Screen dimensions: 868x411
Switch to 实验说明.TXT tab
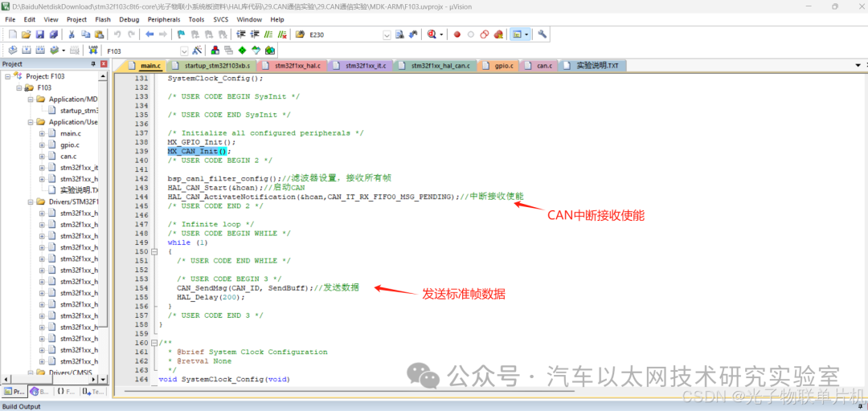pos(592,66)
